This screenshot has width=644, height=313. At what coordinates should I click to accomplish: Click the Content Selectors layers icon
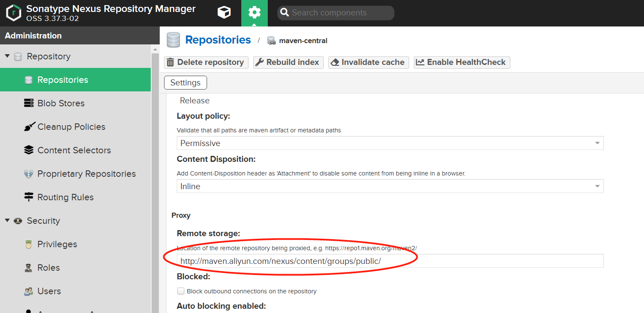pyautogui.click(x=29, y=150)
